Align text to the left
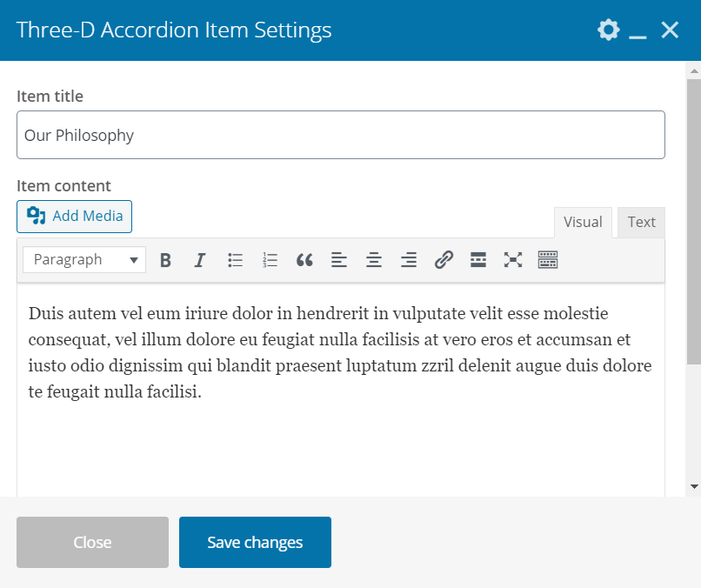701x588 pixels. pyautogui.click(x=339, y=259)
